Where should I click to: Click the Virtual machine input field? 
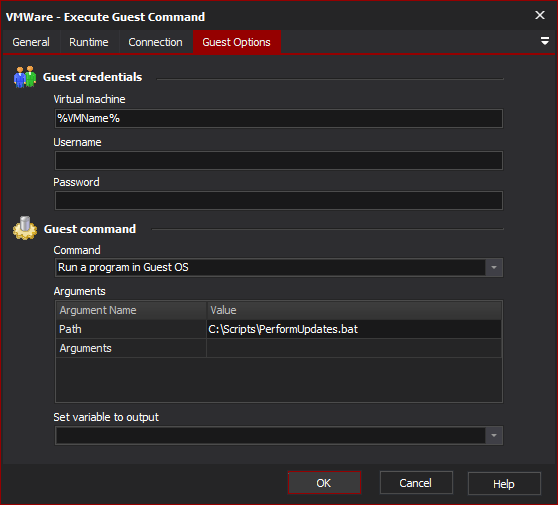pyautogui.click(x=279, y=119)
